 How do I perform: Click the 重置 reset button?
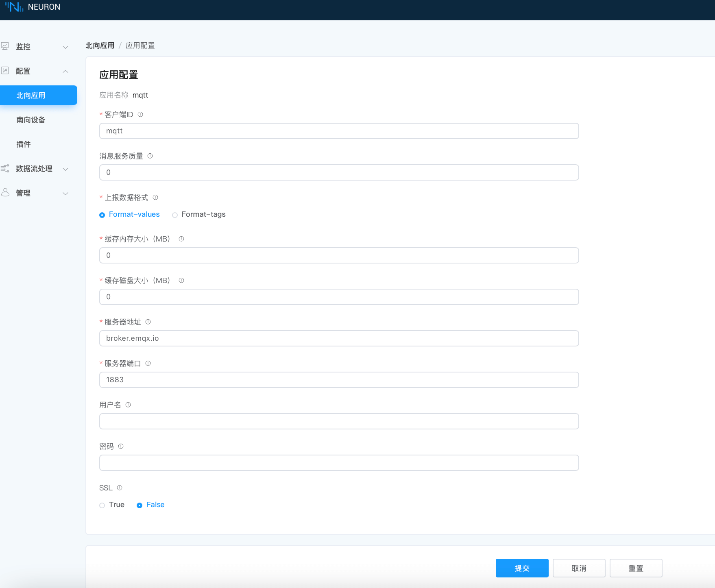636,568
